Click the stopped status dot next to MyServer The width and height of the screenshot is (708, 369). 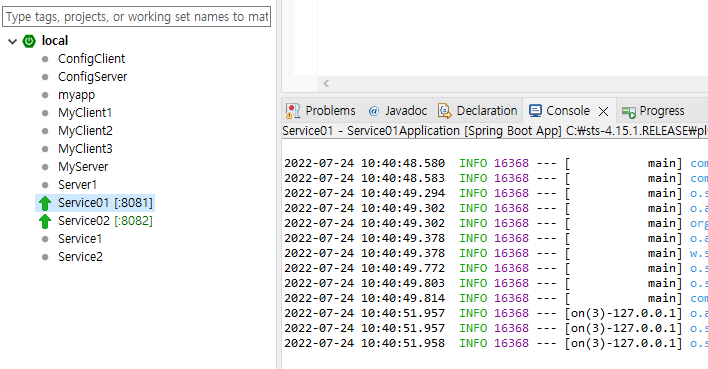[x=45, y=167]
